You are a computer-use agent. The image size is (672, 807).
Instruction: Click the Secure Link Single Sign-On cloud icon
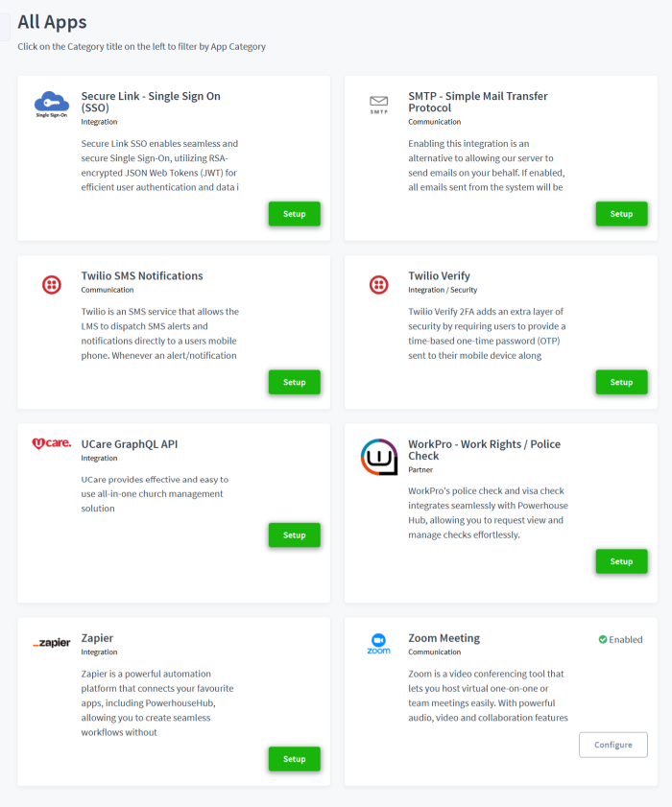pos(52,102)
